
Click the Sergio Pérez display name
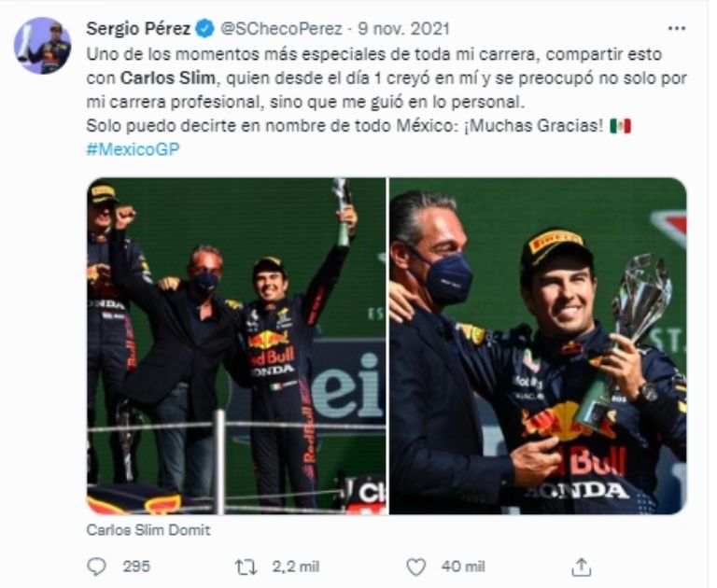(138, 27)
